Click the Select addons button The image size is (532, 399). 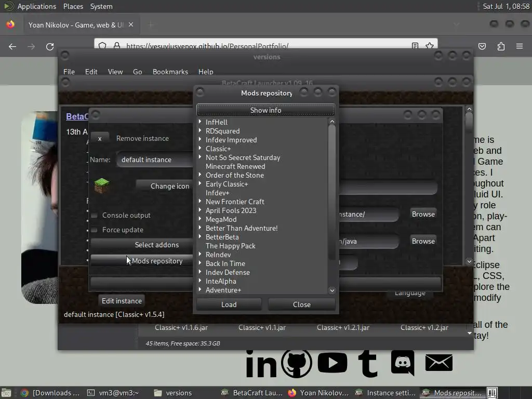tap(142, 245)
